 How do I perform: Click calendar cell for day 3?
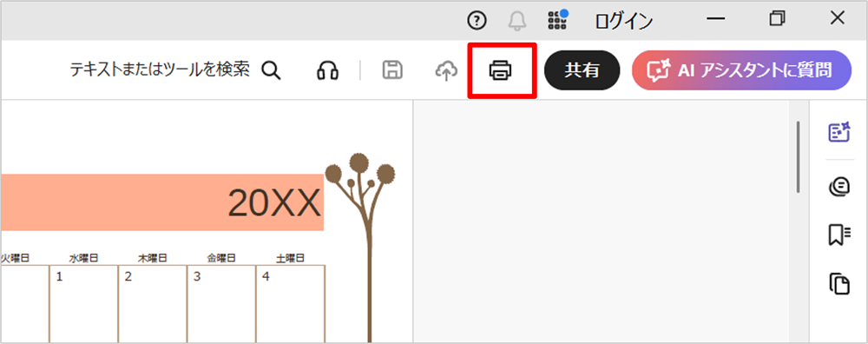tap(221, 303)
